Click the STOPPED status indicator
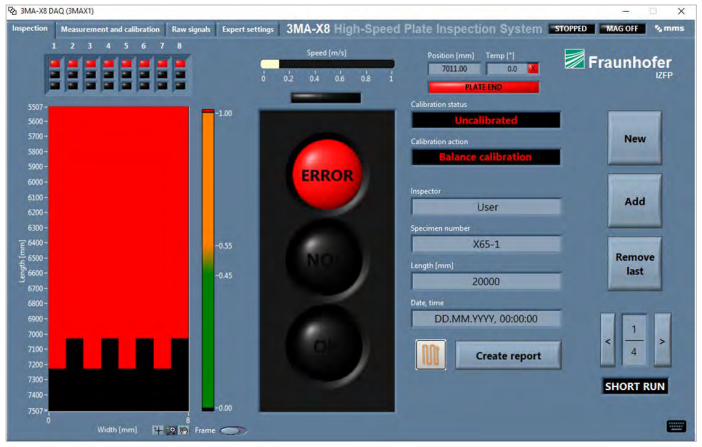The image size is (702, 447). pos(571,29)
